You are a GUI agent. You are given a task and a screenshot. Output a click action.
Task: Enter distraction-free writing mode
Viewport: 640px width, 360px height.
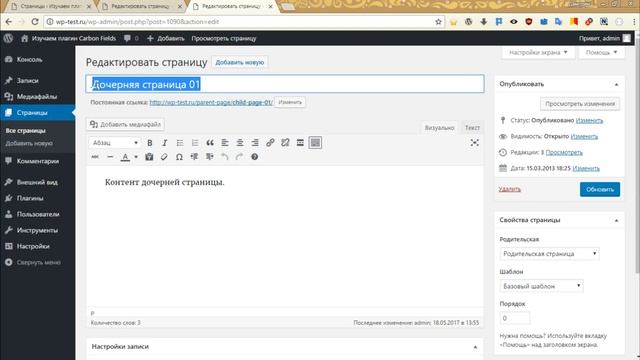click(474, 142)
